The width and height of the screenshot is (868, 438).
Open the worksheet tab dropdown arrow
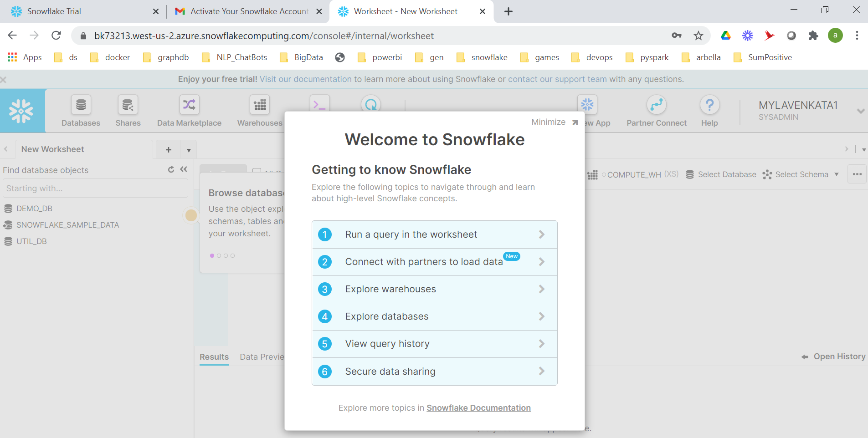[x=188, y=149]
